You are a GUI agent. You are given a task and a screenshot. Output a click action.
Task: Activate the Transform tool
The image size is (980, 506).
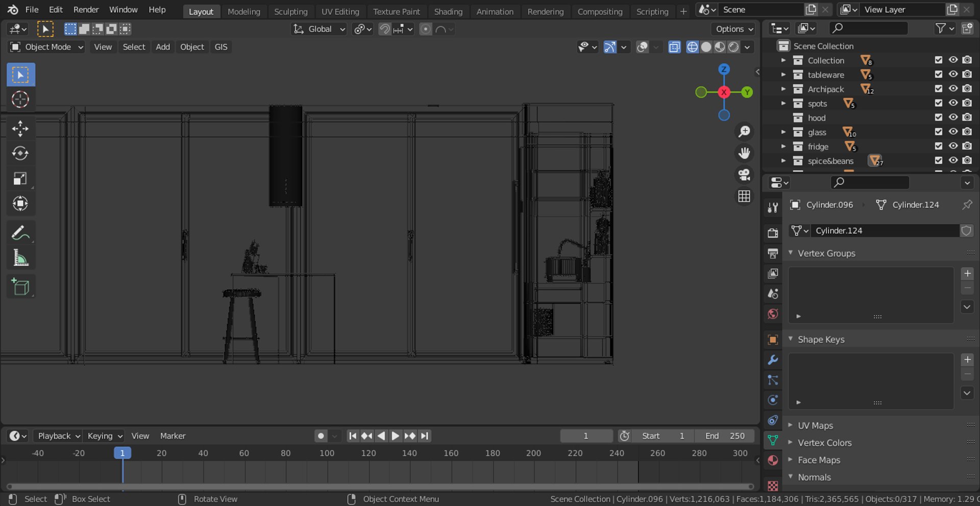[x=20, y=203]
